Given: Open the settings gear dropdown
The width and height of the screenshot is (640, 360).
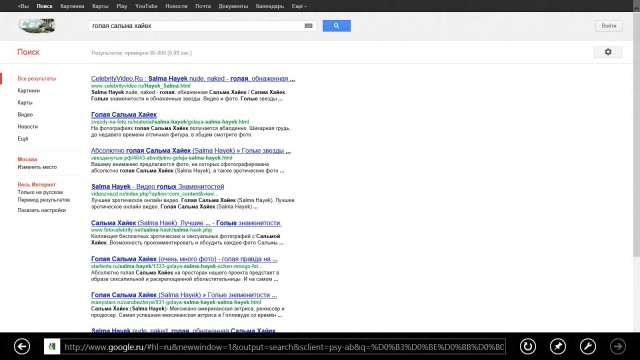Looking at the screenshot, I should 608,52.
